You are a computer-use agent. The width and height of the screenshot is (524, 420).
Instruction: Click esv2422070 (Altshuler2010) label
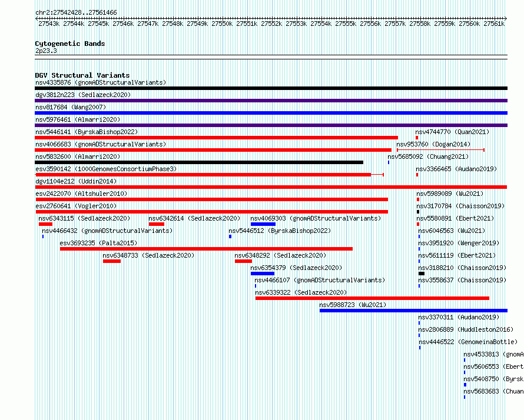coord(81,194)
